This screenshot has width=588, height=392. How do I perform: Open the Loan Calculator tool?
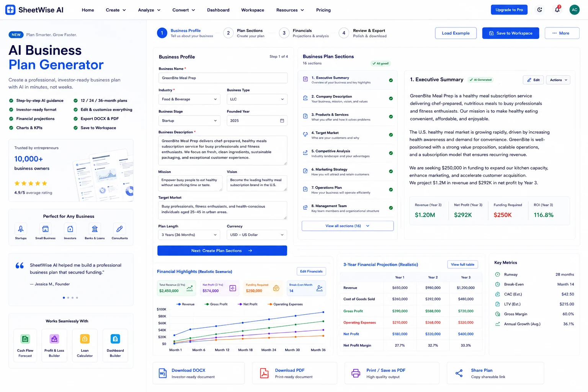pyautogui.click(x=85, y=345)
